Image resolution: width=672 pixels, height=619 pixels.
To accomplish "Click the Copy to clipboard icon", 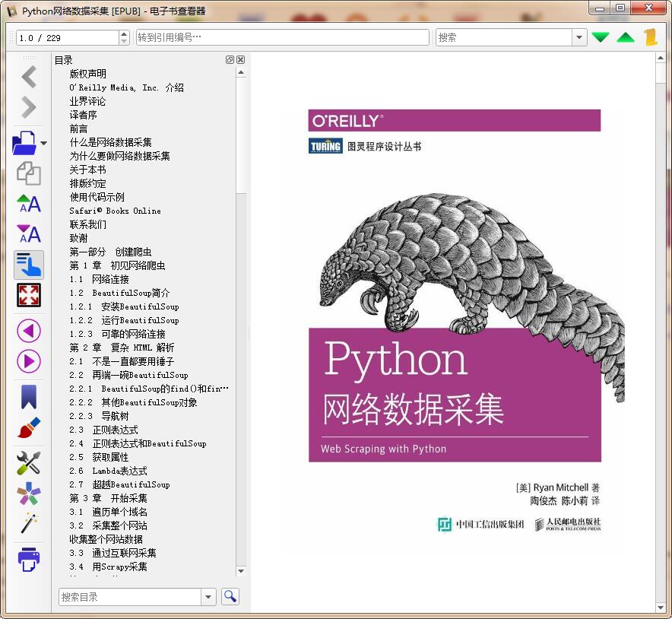I will point(29,173).
